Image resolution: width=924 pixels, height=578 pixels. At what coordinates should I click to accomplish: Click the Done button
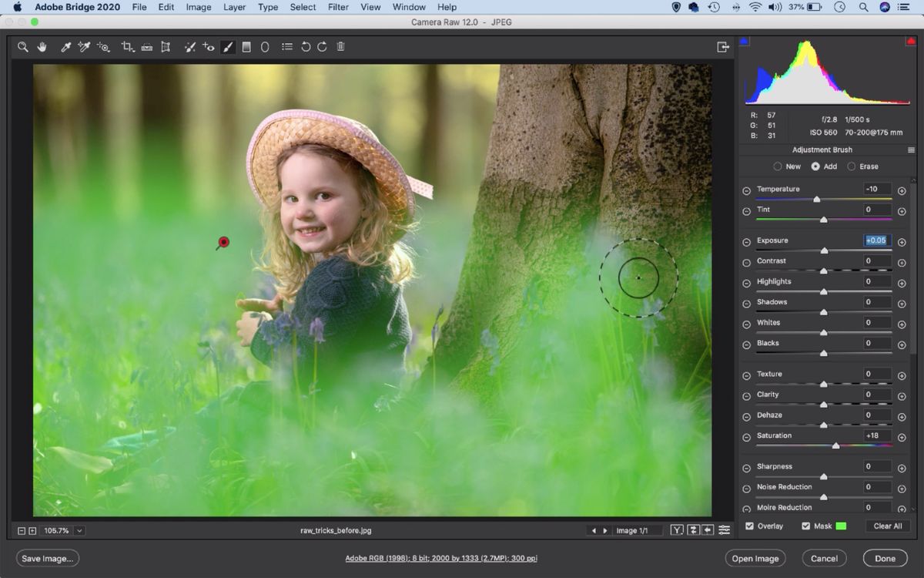(x=885, y=559)
